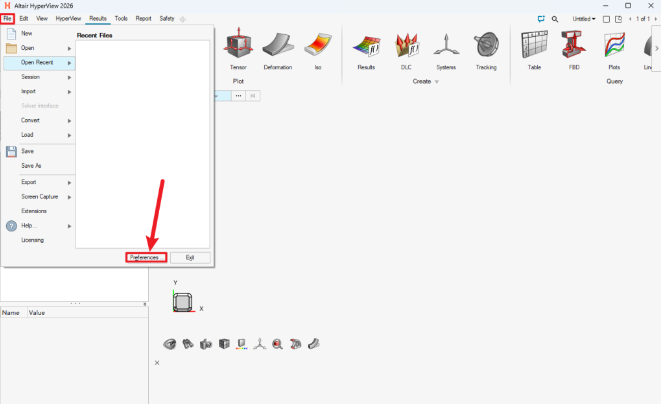Screen dimensions: 661x404
Task: Open the Deformation tool in ribbon
Action: pyautogui.click(x=277, y=46)
